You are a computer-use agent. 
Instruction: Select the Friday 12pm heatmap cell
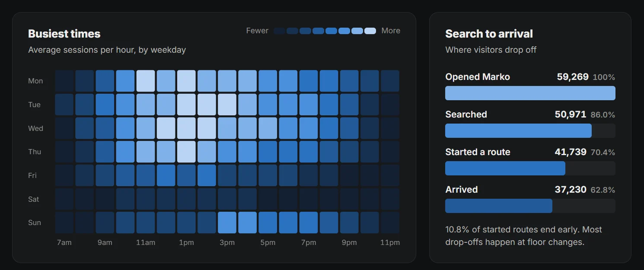pyautogui.click(x=166, y=175)
